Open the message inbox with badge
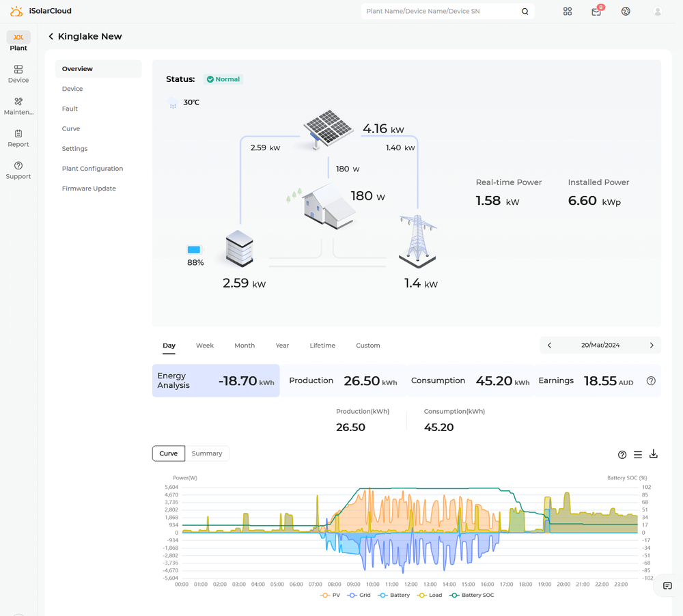Screen dimensions: 683x616 point(597,12)
